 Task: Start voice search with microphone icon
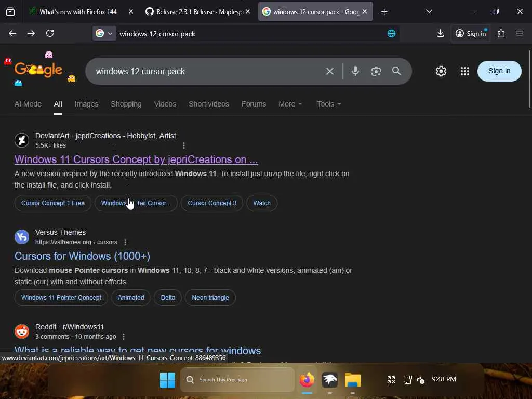pos(355,71)
